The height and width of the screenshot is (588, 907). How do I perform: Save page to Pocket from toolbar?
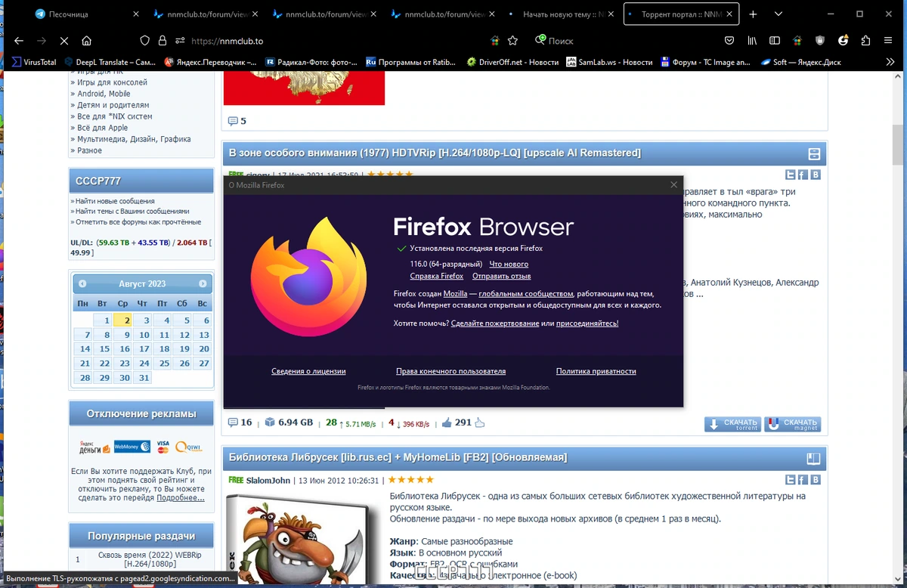click(729, 41)
